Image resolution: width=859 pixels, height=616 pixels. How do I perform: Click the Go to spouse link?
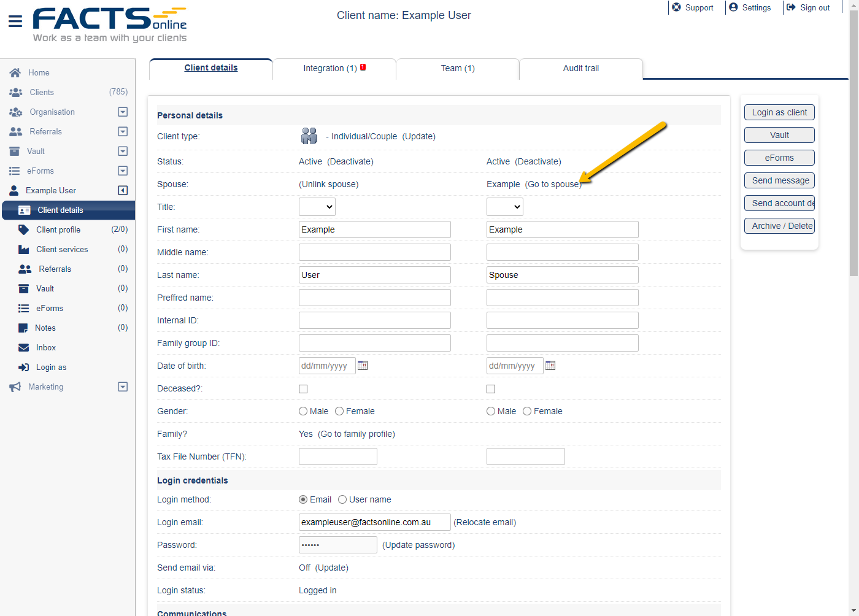(x=553, y=184)
